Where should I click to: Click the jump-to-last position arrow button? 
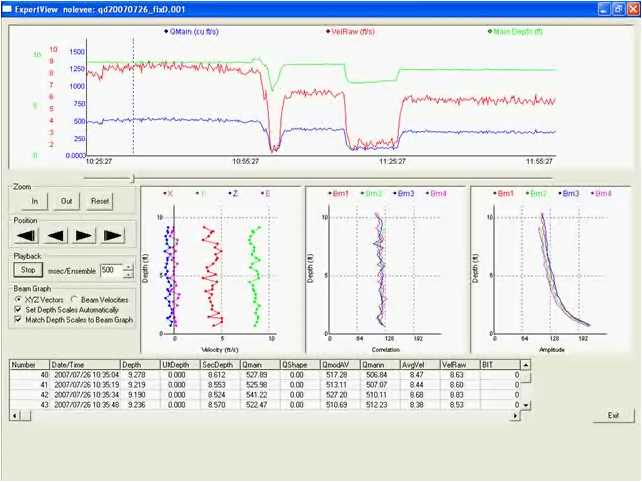114,235
